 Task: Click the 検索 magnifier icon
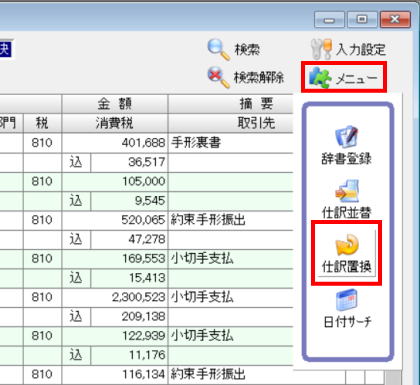tap(219, 50)
